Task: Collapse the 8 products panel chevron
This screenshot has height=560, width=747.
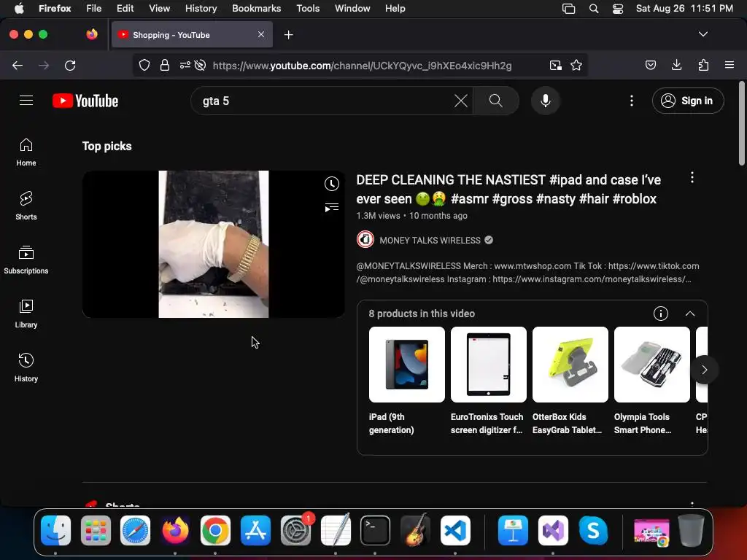Action: point(690,314)
